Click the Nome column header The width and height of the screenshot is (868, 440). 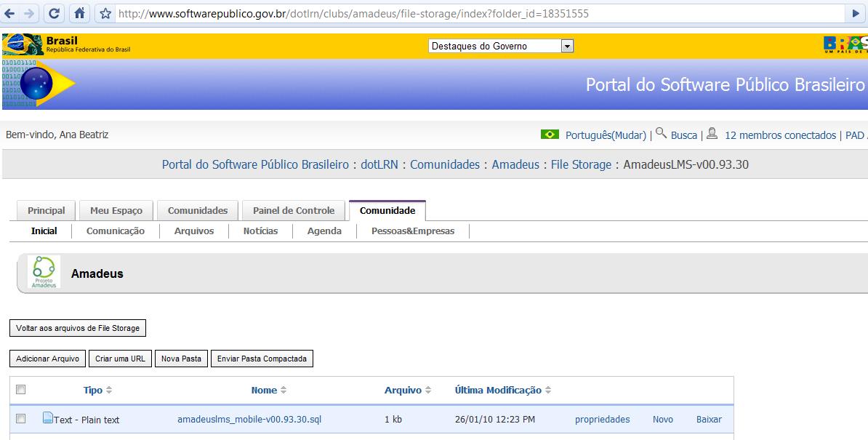coord(264,391)
